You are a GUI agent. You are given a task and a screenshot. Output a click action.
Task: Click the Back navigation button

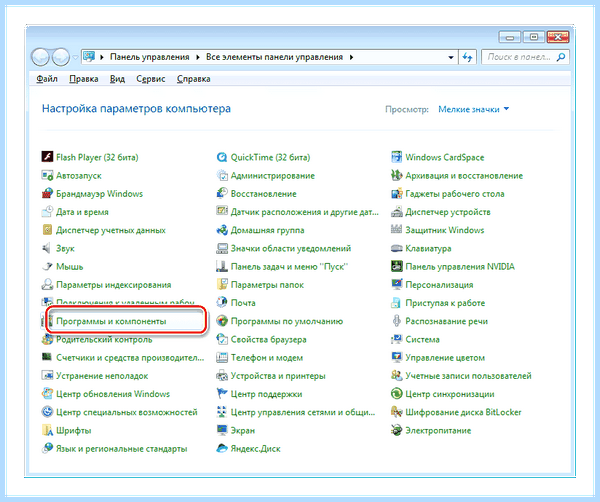tap(40, 57)
